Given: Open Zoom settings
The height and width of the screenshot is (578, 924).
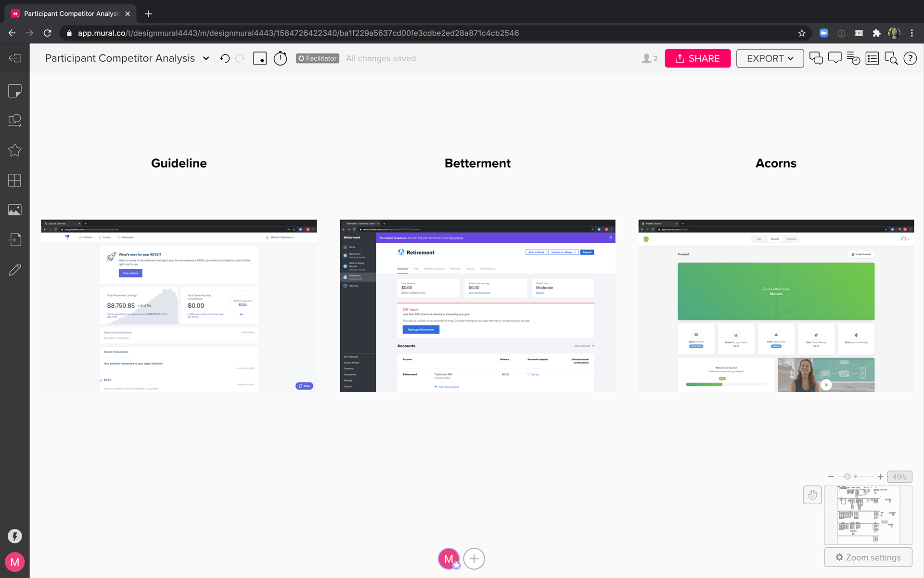Looking at the screenshot, I should (x=868, y=557).
